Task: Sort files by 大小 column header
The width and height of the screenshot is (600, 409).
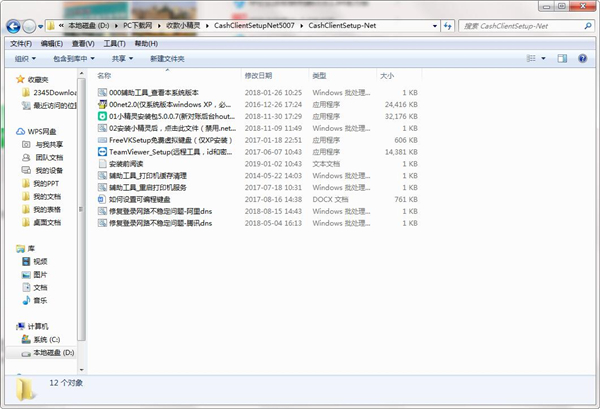Action: 387,75
